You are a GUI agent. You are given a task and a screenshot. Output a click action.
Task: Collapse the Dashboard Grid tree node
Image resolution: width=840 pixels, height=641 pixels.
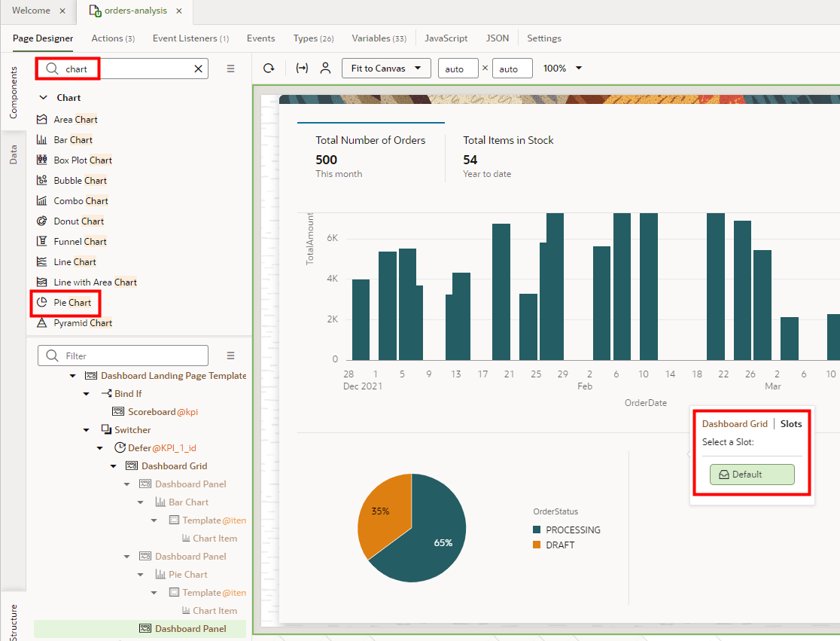coord(113,465)
